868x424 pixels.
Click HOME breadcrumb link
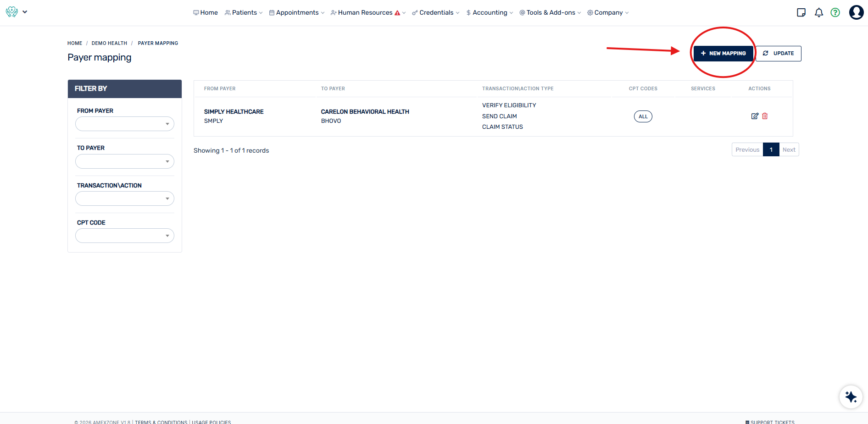(75, 43)
